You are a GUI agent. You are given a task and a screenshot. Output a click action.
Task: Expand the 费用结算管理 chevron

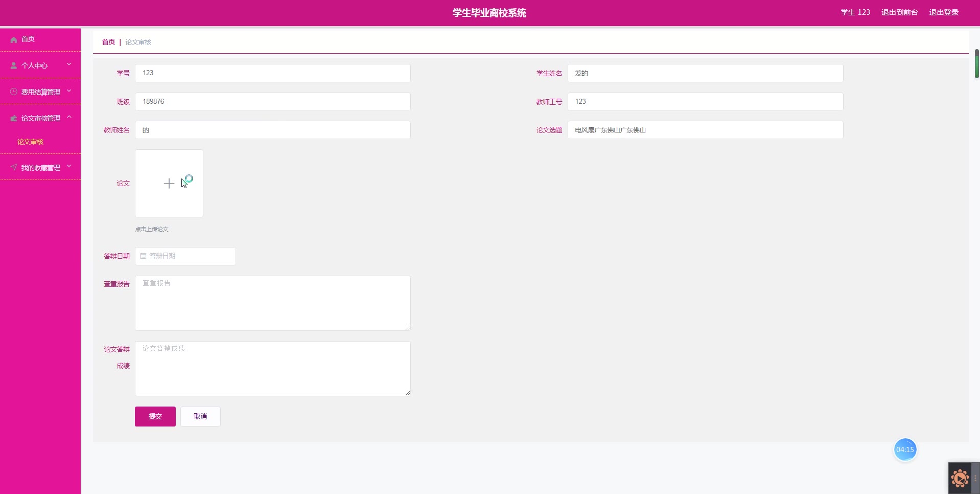[x=69, y=91]
